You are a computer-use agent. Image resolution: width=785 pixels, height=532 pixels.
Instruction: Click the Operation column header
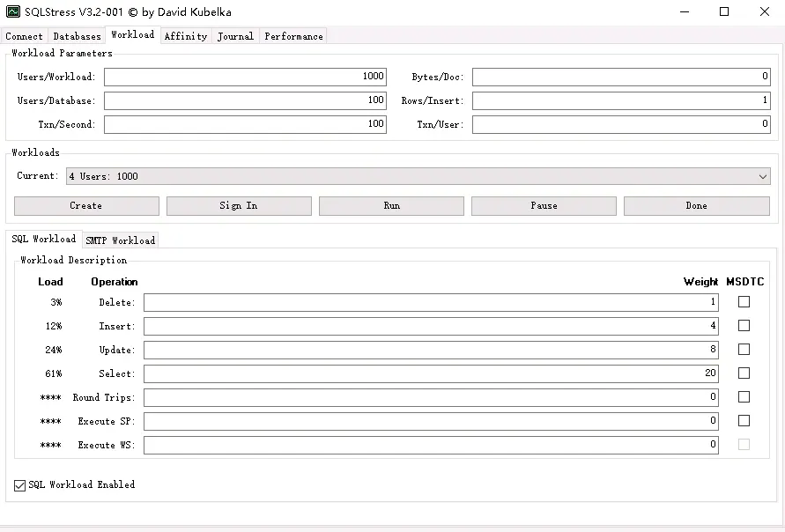(115, 282)
